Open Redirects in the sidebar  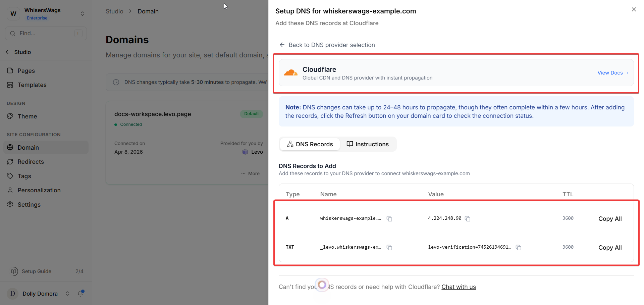pyautogui.click(x=31, y=162)
